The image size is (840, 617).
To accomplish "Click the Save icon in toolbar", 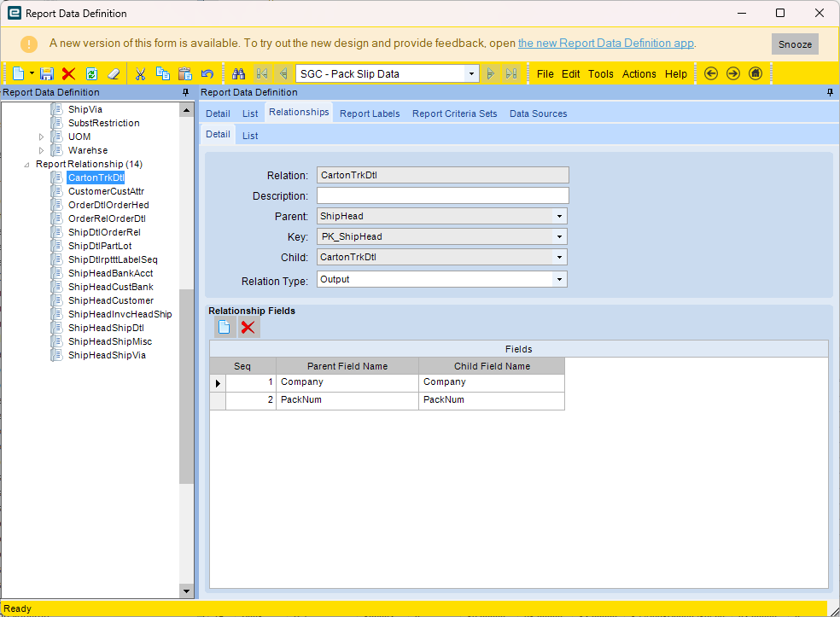I will click(x=48, y=74).
